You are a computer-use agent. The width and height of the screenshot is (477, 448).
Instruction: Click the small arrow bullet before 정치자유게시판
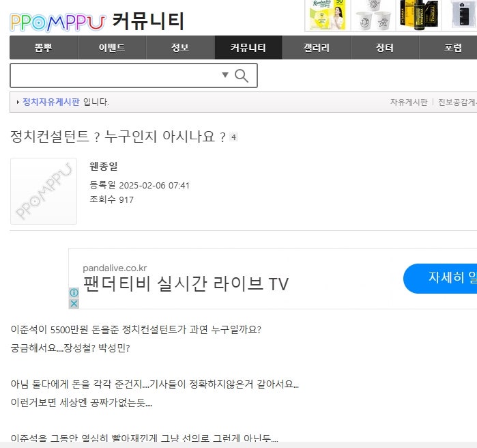pos(18,102)
